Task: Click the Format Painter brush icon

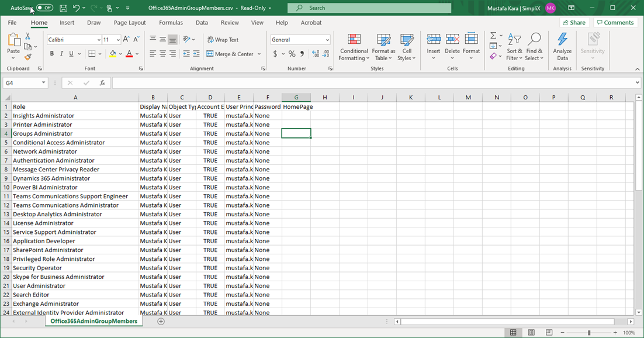Action: [27, 57]
